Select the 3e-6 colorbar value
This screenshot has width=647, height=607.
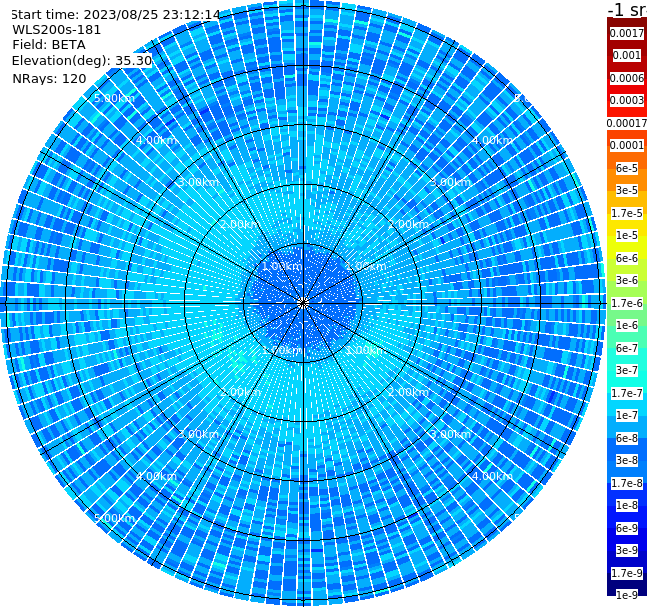[627, 280]
